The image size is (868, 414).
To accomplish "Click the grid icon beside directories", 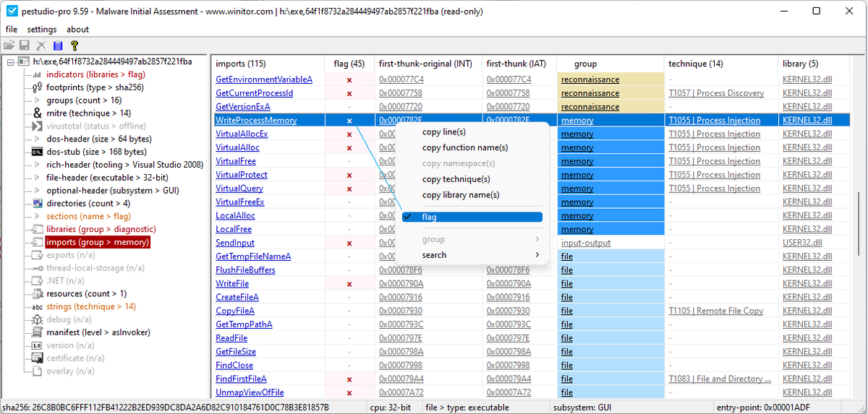I will [38, 204].
